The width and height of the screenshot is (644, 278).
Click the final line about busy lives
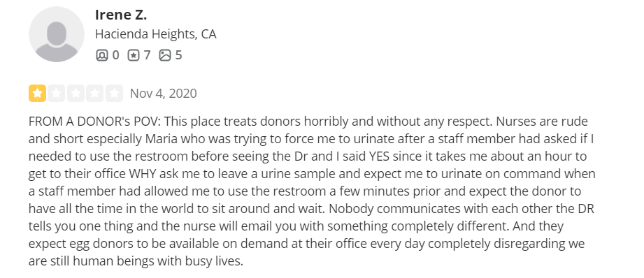click(x=136, y=261)
